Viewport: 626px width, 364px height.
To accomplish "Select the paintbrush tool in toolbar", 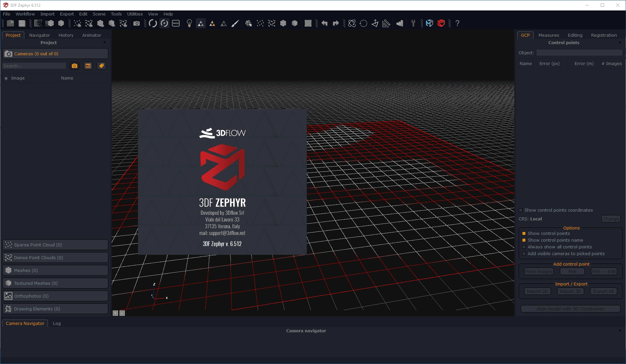I will pyautogui.click(x=235, y=23).
